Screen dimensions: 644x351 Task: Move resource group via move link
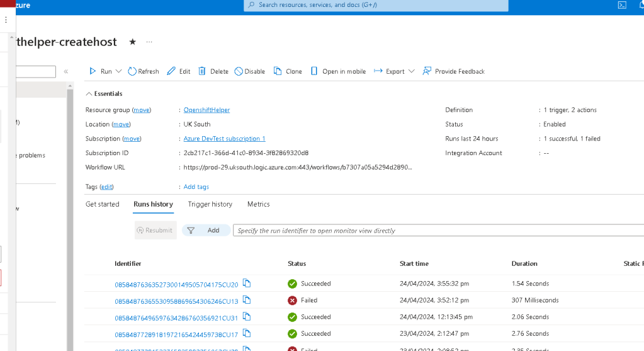point(141,110)
